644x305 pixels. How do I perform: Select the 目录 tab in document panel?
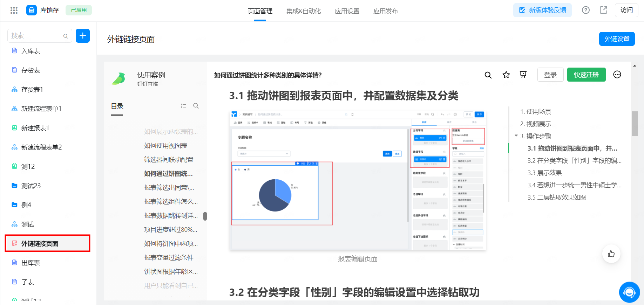click(x=117, y=106)
